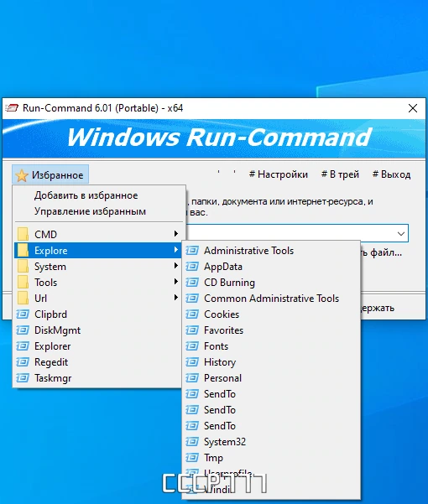
Task: Expand the arrow next to Tools
Action: [x=175, y=282]
